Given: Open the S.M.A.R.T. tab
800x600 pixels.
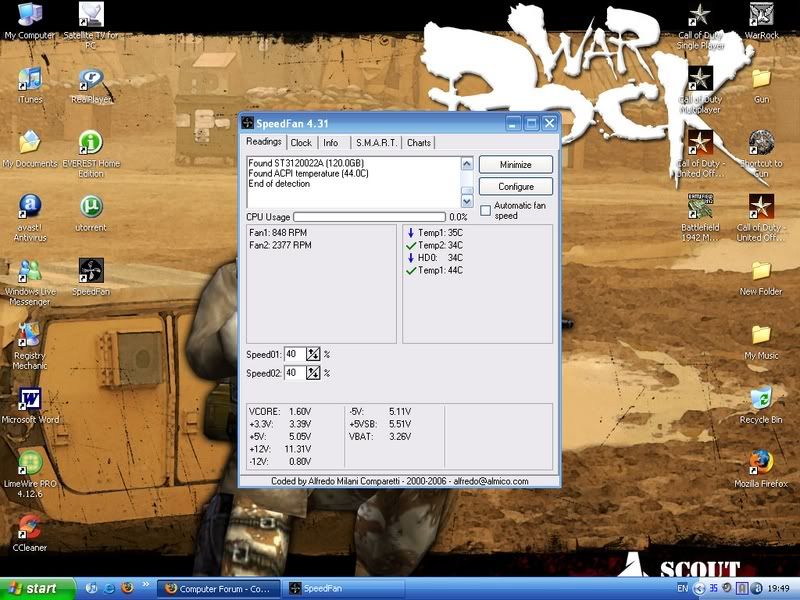Looking at the screenshot, I should (376, 143).
